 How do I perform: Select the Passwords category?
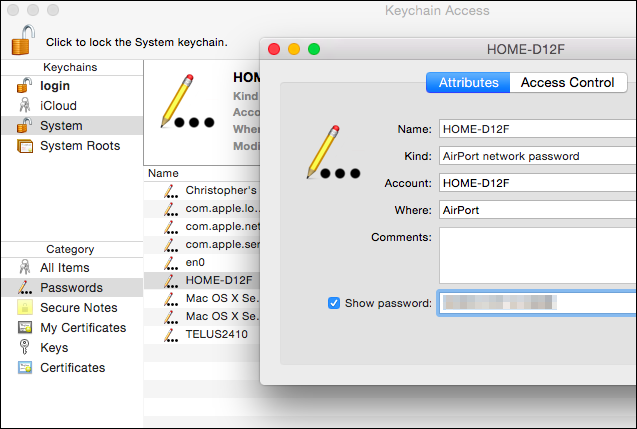(x=72, y=288)
